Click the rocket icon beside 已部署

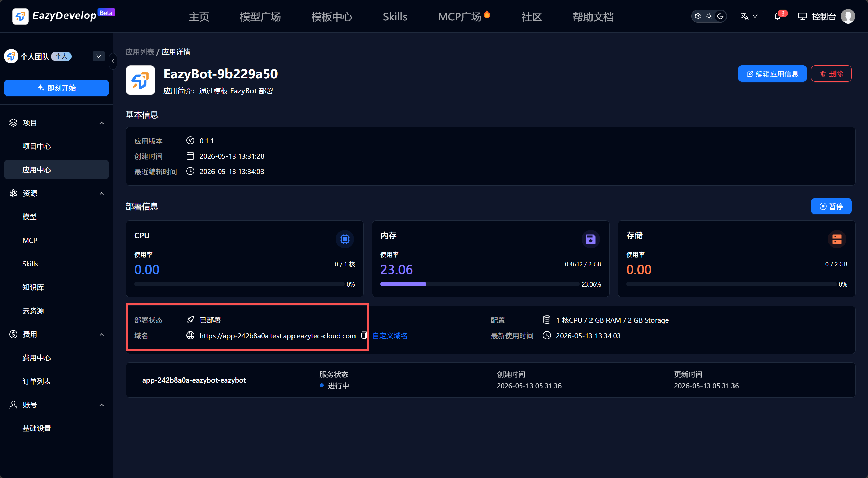(x=190, y=320)
